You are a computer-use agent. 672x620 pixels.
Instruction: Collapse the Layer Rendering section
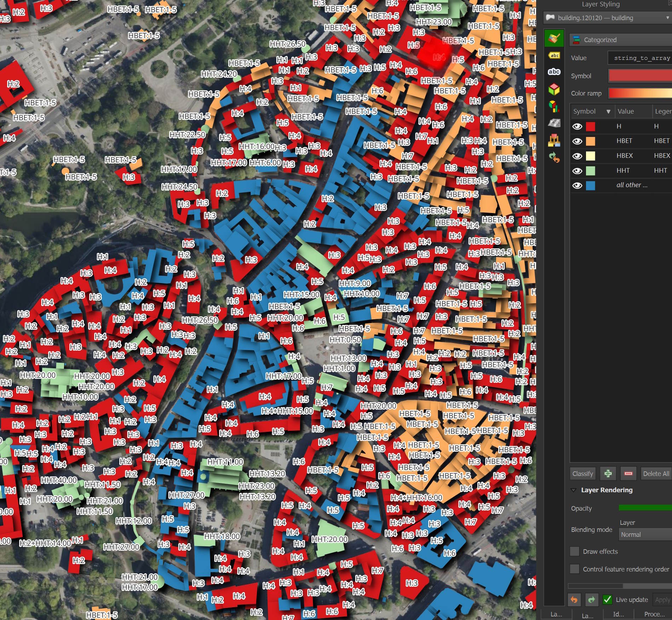[574, 490]
